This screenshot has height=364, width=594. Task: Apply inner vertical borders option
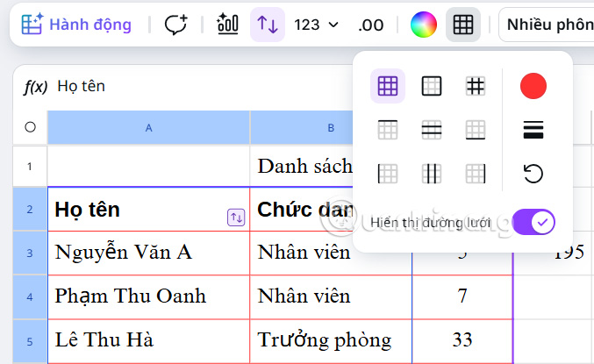(x=432, y=174)
